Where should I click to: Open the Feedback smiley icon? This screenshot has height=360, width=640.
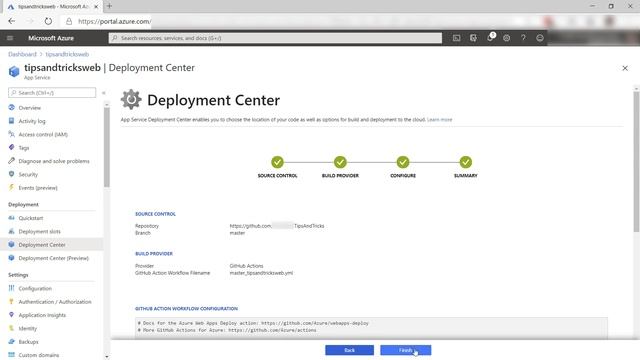pyautogui.click(x=540, y=38)
